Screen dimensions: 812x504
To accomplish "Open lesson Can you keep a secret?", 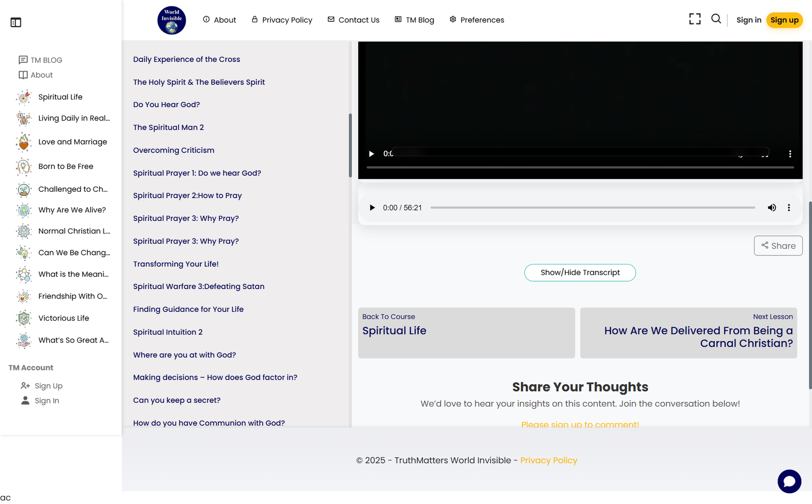I will (x=177, y=400).
